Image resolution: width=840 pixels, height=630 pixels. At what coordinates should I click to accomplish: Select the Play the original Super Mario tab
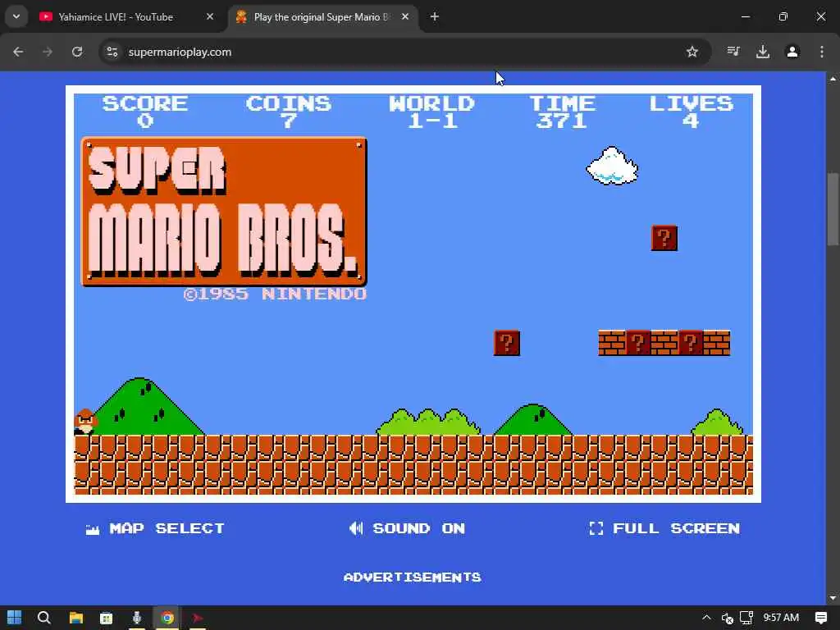pos(321,17)
